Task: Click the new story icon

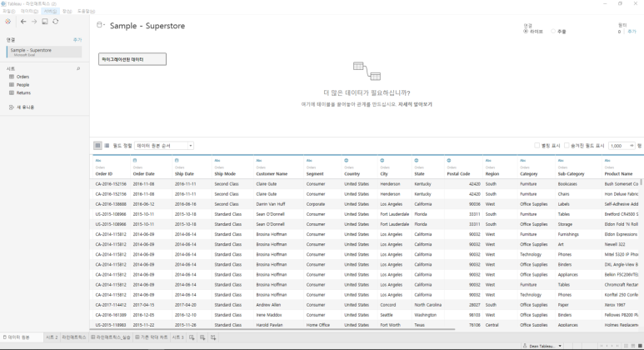Action: click(213, 337)
